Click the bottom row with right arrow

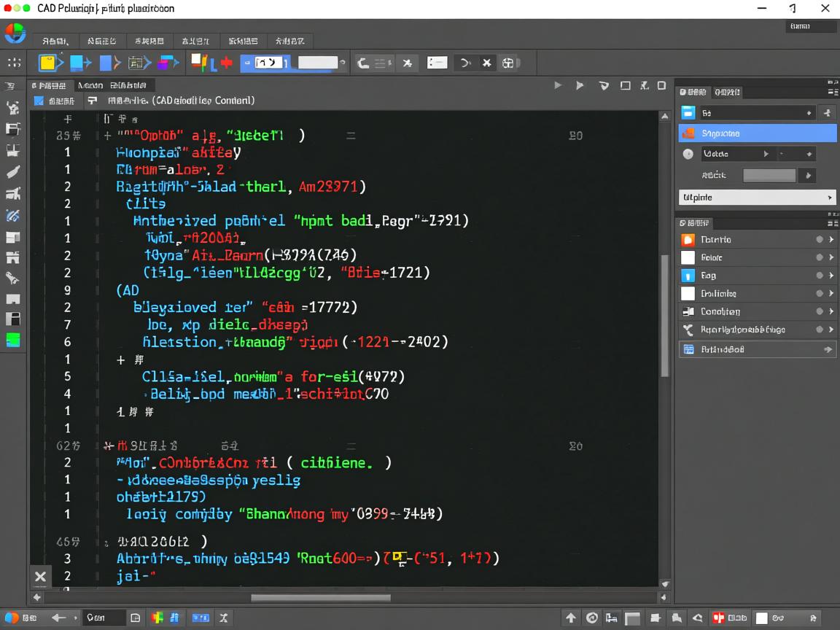click(x=757, y=349)
